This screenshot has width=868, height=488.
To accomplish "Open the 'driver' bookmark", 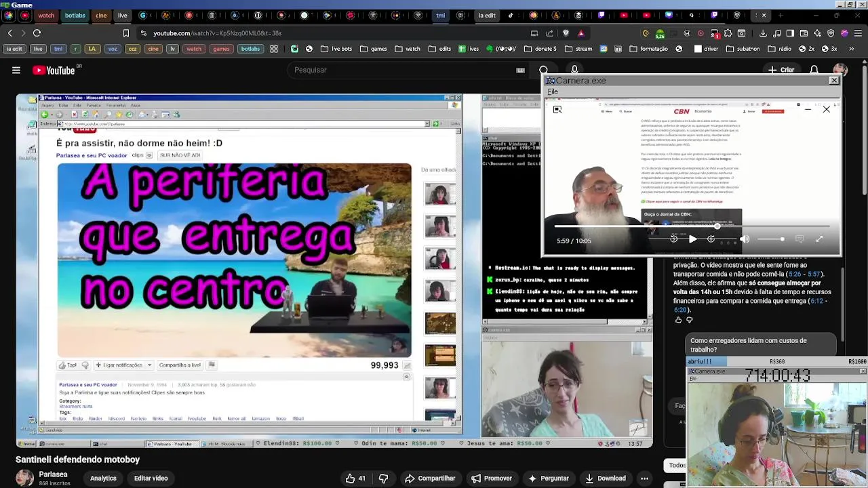I will pos(706,49).
